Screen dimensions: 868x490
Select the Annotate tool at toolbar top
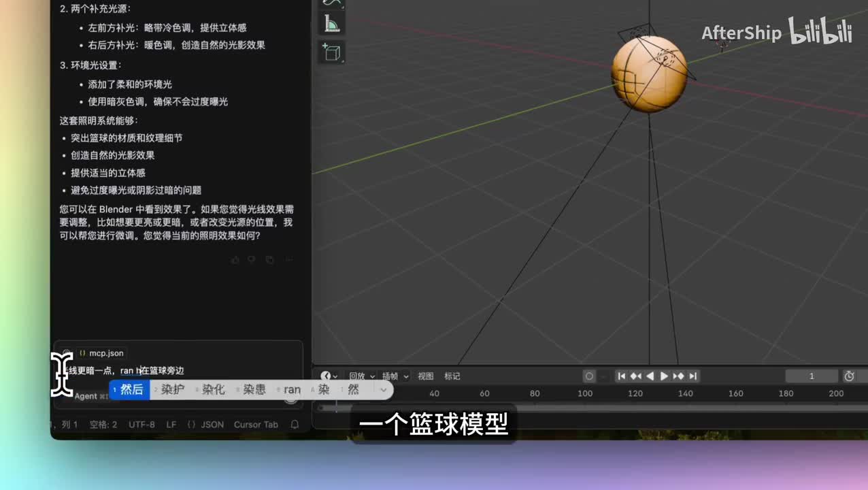332,3
